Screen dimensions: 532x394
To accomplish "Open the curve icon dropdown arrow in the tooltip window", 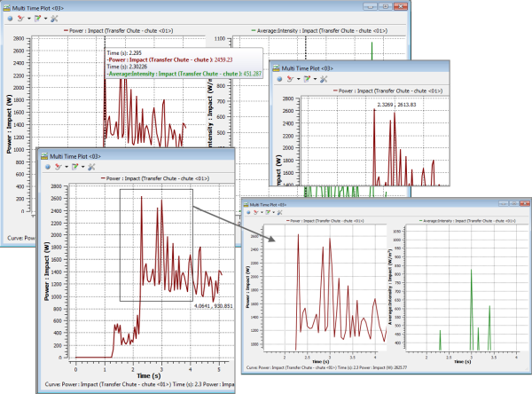I will (x=28, y=18).
